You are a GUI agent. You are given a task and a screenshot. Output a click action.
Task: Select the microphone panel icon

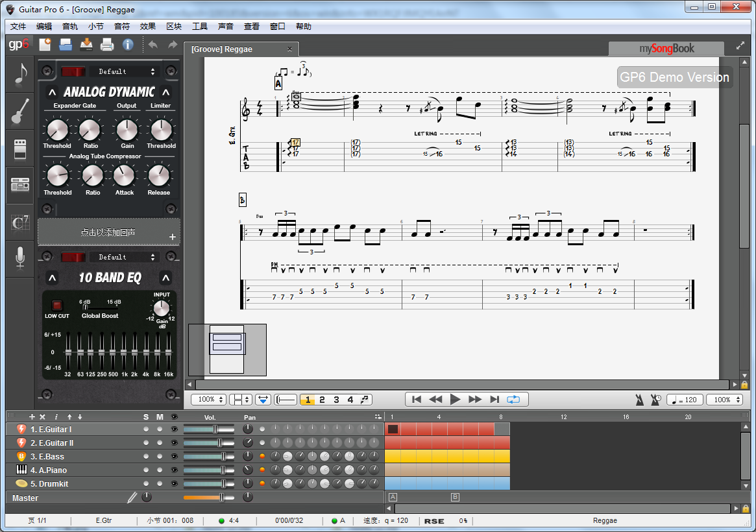pyautogui.click(x=20, y=258)
